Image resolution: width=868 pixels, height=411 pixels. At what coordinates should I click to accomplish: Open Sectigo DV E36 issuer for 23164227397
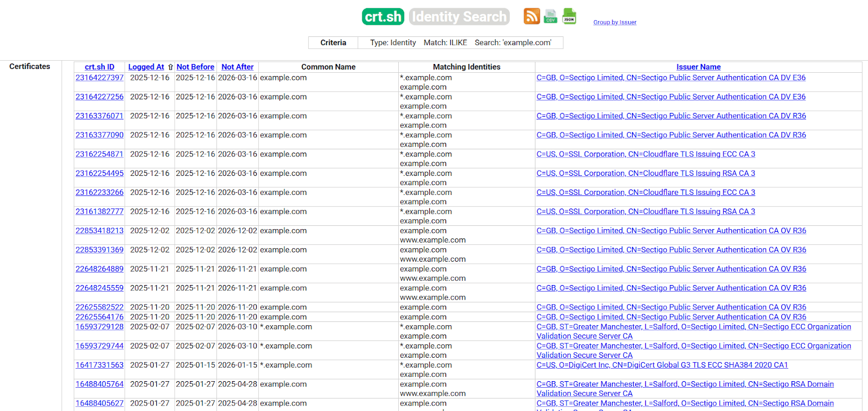click(671, 78)
